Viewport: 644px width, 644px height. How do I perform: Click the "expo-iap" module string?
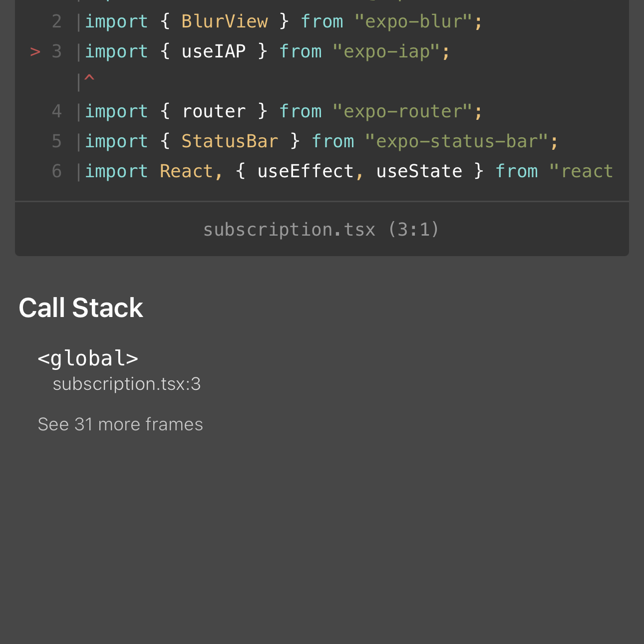pyautogui.click(x=386, y=51)
